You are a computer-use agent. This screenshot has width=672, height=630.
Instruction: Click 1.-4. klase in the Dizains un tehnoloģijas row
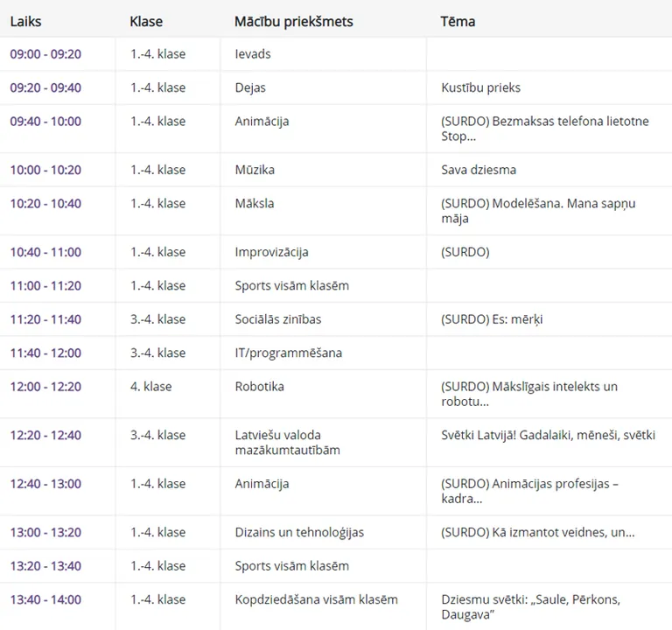click(x=158, y=532)
